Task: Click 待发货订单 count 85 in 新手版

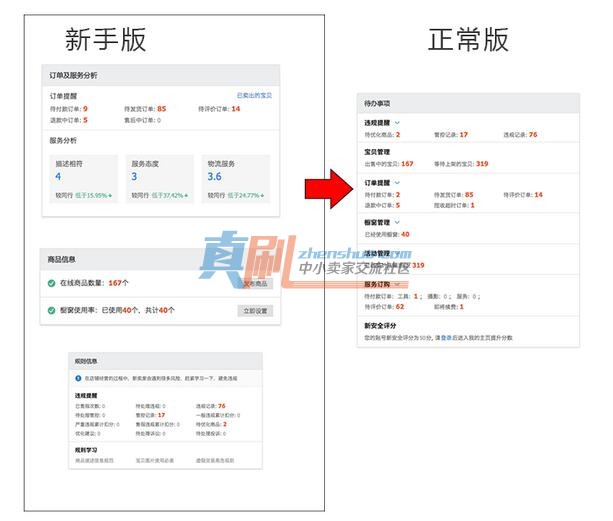Action: [x=161, y=109]
